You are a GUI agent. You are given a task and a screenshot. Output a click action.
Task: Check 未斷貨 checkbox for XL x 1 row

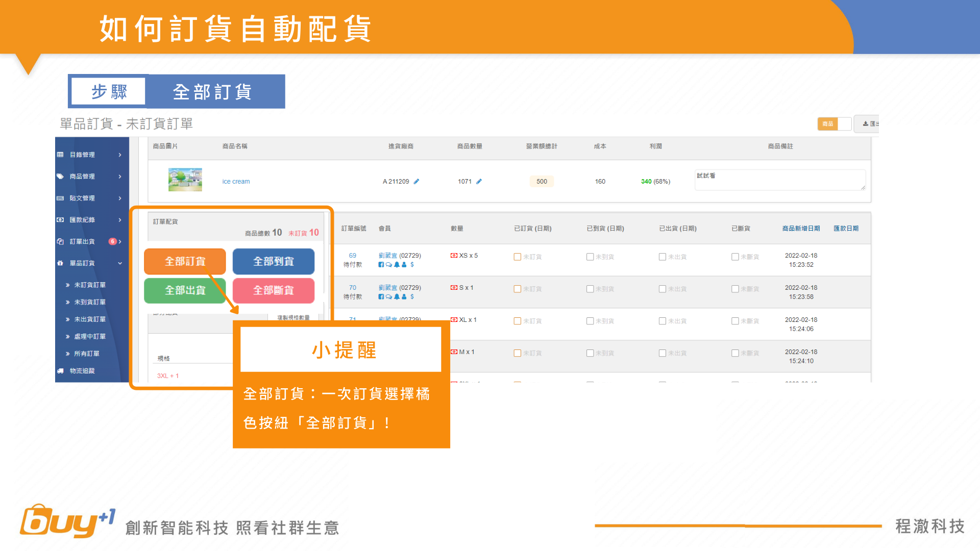[735, 321]
